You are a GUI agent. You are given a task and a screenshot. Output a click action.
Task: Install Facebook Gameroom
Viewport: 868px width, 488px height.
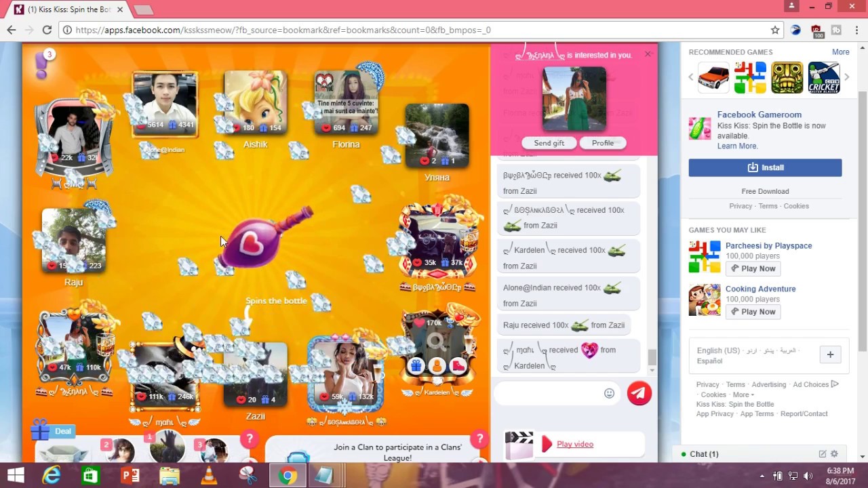[x=765, y=167]
